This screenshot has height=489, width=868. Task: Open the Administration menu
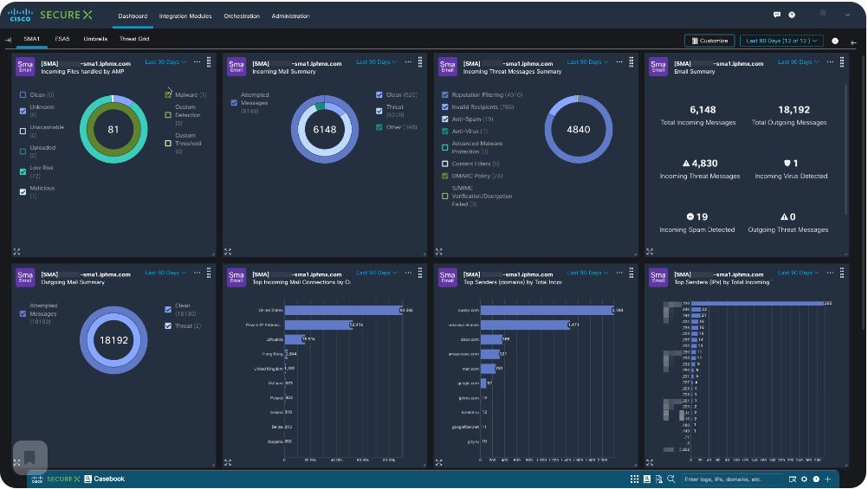coord(290,16)
